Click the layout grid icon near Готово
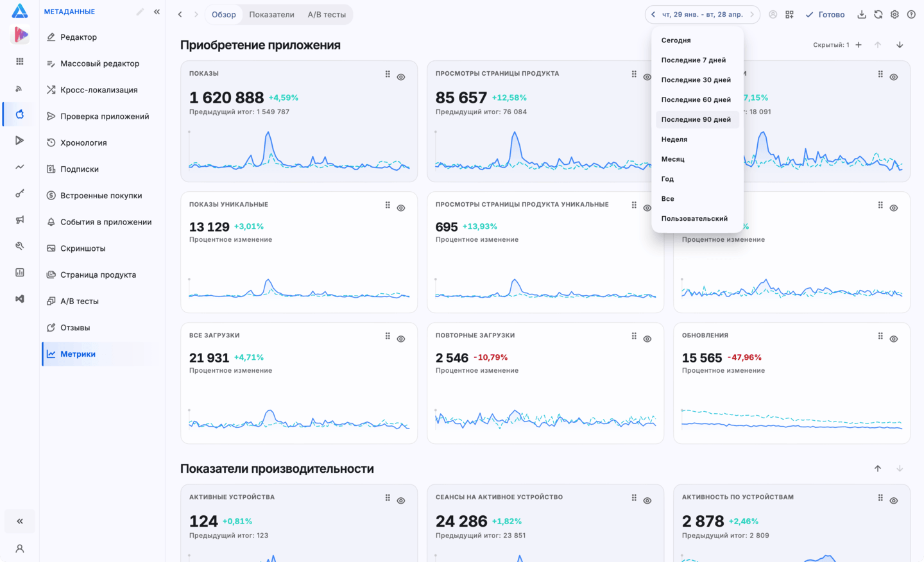 [x=789, y=14]
